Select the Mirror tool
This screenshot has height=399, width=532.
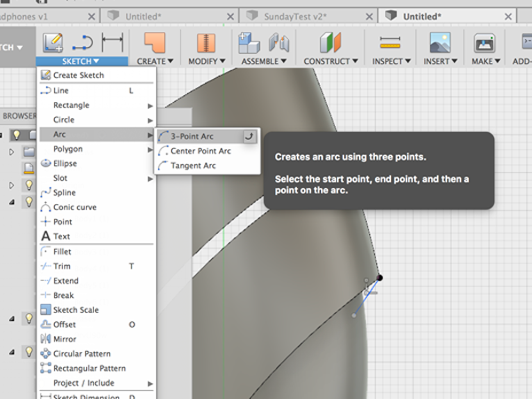click(97, 340)
